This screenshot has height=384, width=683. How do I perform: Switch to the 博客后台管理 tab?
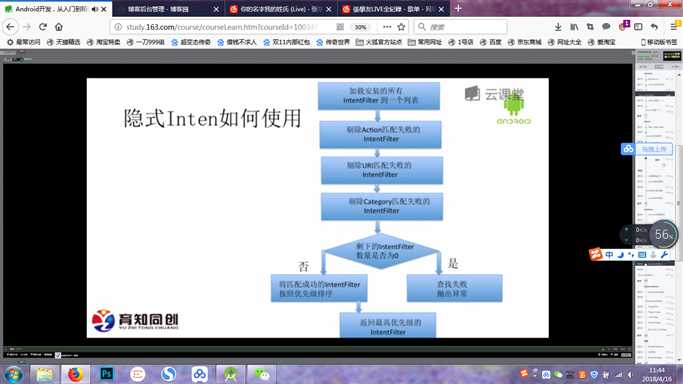tap(158, 9)
